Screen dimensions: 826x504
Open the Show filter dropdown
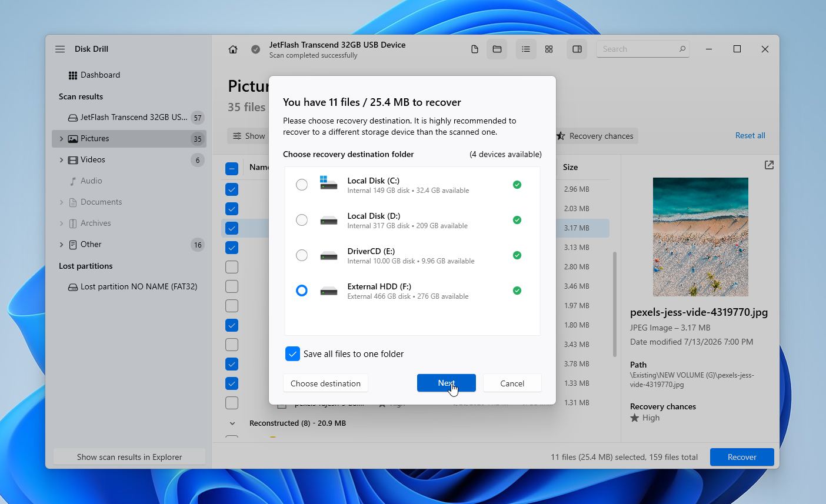coord(249,136)
